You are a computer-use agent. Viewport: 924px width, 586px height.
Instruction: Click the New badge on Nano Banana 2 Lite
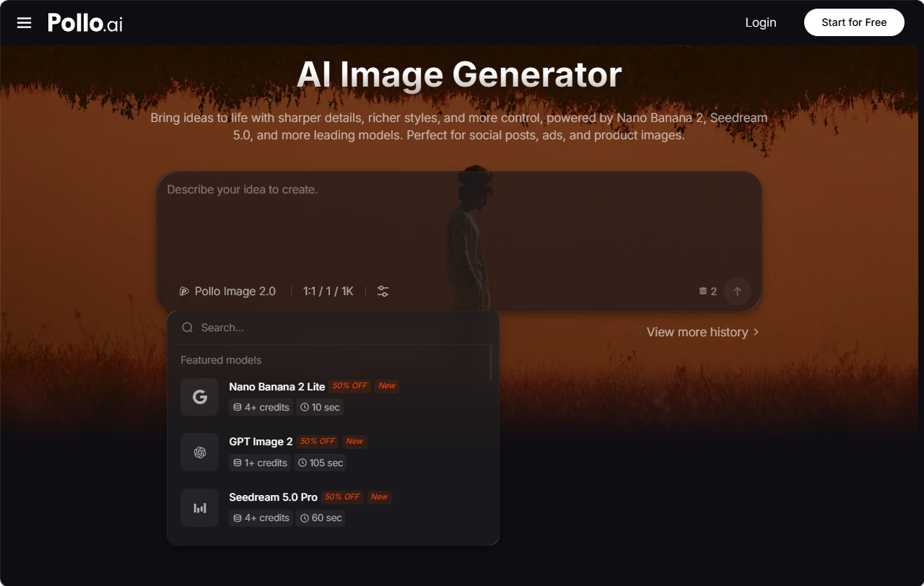click(x=387, y=385)
